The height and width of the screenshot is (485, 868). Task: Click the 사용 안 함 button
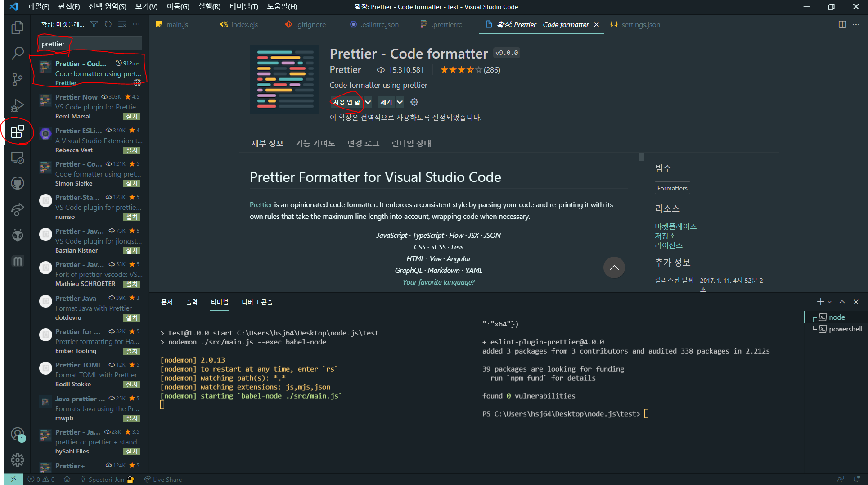coord(346,102)
